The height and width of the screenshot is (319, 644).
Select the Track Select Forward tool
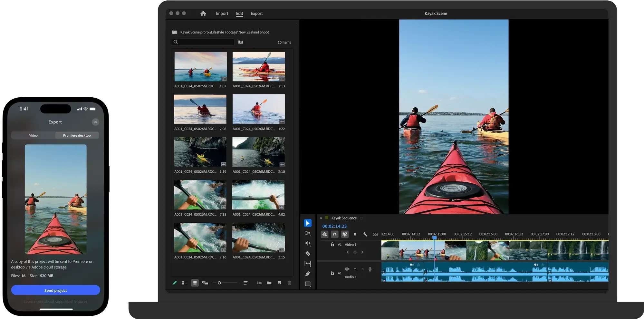308,233
